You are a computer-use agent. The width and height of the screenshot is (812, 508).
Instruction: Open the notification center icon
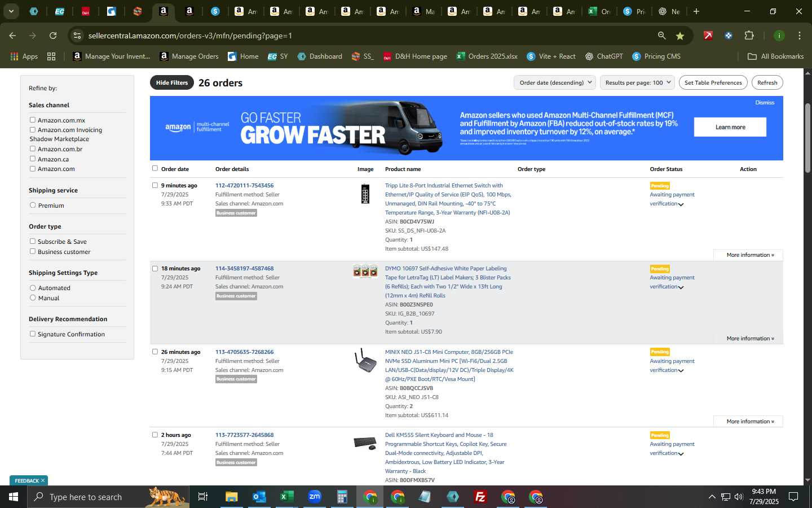pos(793,497)
